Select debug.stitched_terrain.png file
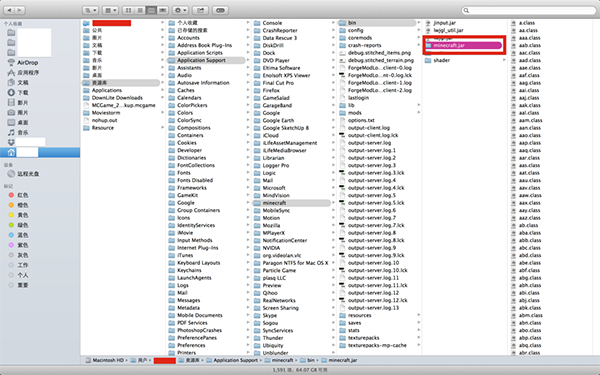Screen dimensions: 600x375 [381, 60]
